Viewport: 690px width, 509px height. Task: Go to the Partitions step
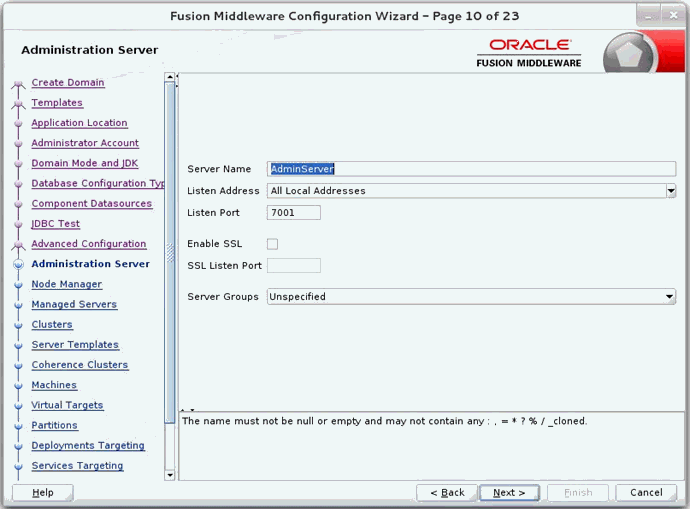coord(54,425)
